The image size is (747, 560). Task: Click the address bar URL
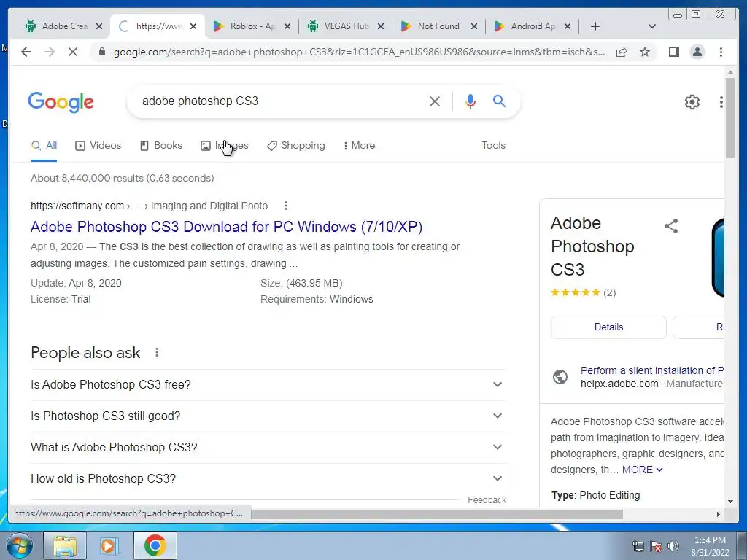359,52
